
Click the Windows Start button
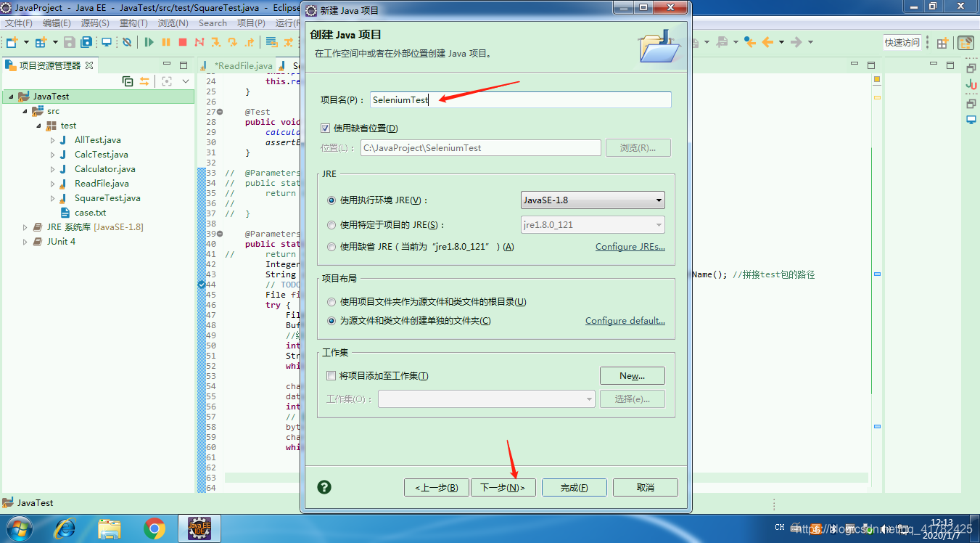tap(19, 528)
